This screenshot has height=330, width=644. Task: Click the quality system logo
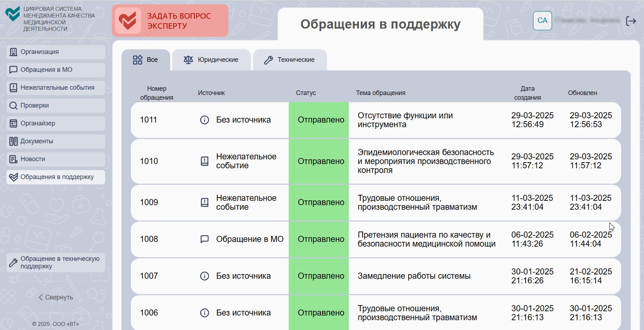(12, 13)
